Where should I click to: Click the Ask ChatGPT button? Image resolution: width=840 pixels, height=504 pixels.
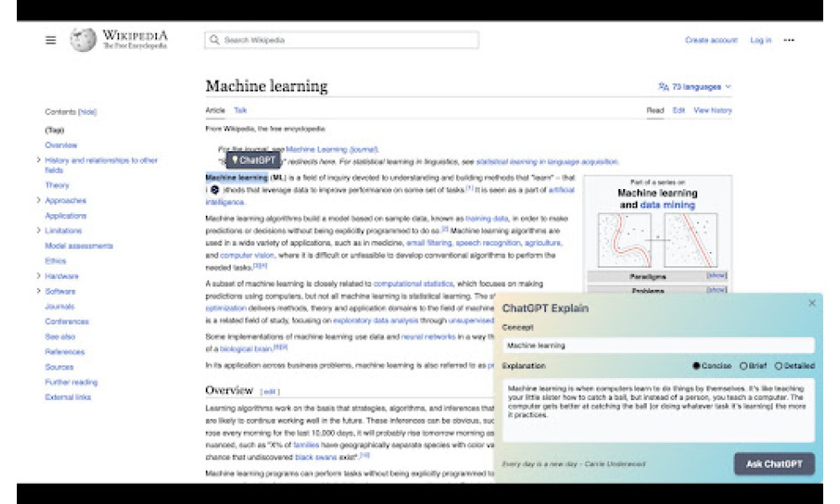point(774,464)
